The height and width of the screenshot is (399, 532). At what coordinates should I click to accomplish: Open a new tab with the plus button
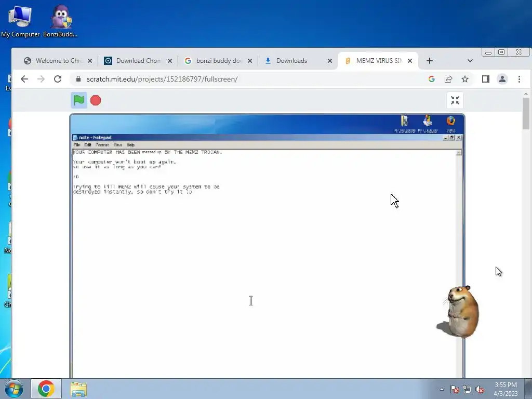point(429,61)
